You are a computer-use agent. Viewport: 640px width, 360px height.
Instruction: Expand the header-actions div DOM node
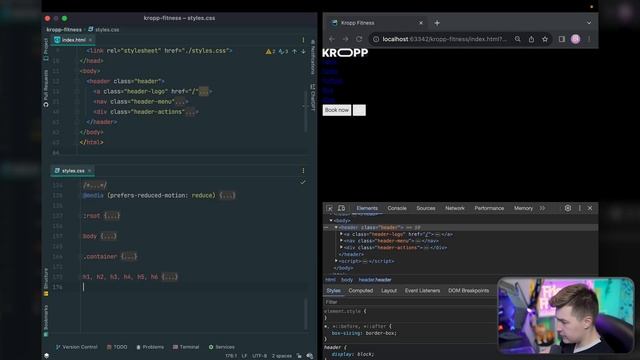[341, 247]
